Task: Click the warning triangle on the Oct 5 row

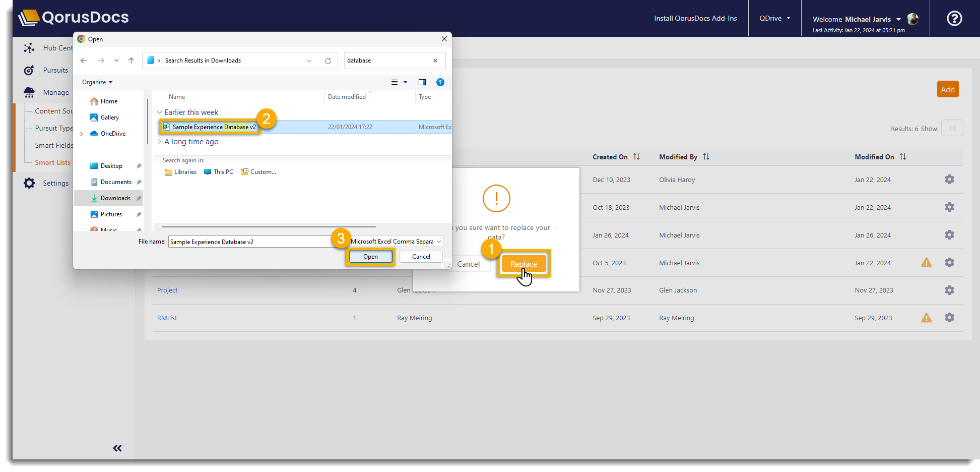Action: pyautogui.click(x=926, y=262)
